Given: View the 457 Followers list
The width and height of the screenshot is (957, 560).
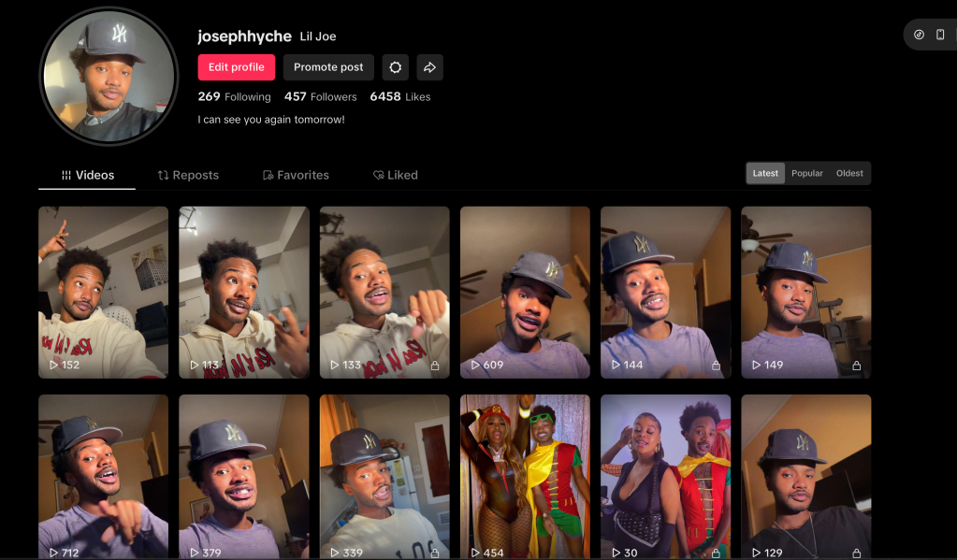Looking at the screenshot, I should 321,96.
